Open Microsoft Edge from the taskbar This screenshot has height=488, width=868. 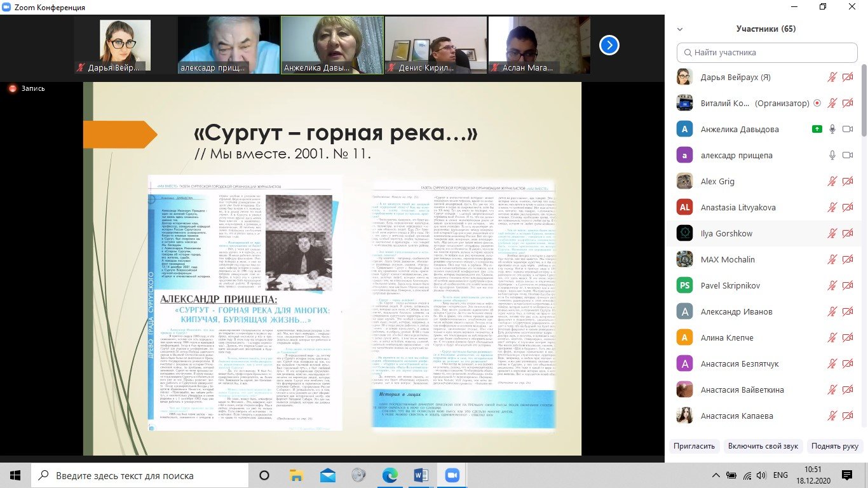click(390, 475)
